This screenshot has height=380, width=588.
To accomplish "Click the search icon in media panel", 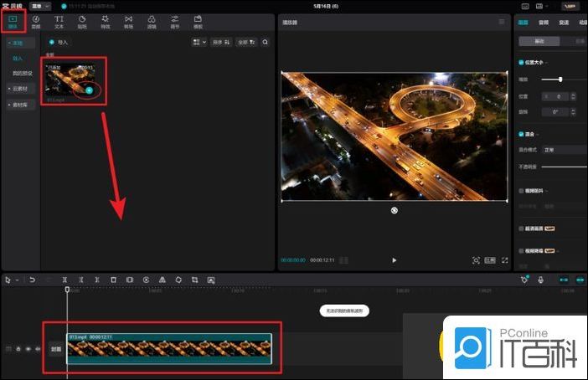I will coord(266,41).
